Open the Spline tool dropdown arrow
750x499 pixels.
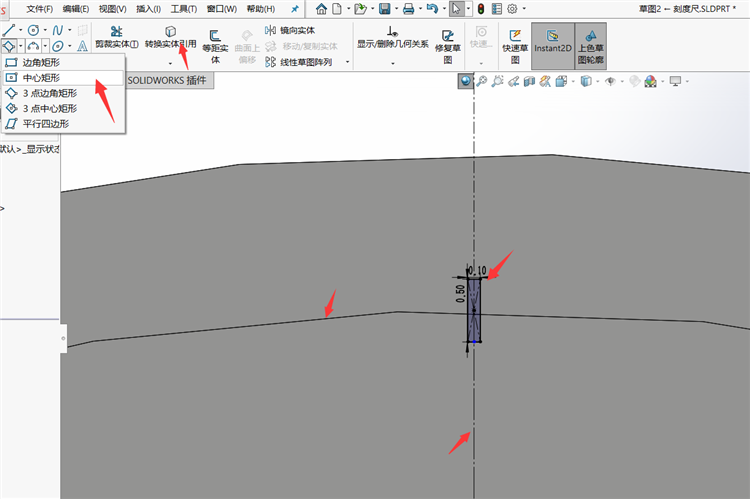click(x=70, y=30)
